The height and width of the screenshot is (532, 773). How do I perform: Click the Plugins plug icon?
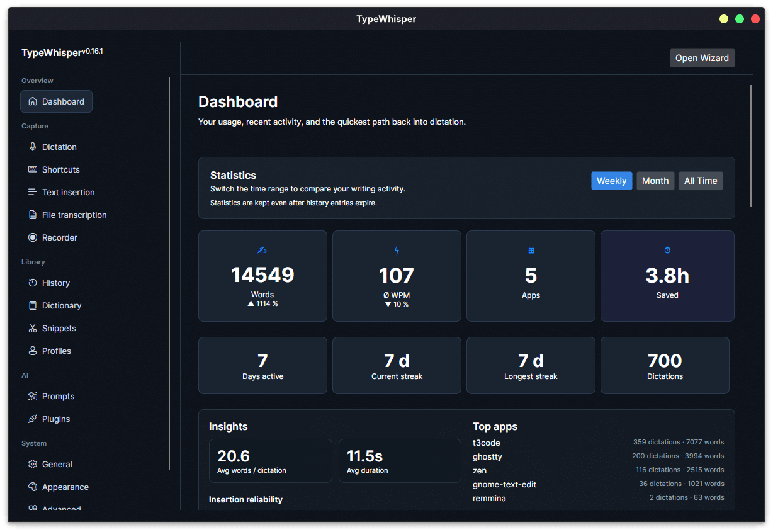(33, 419)
